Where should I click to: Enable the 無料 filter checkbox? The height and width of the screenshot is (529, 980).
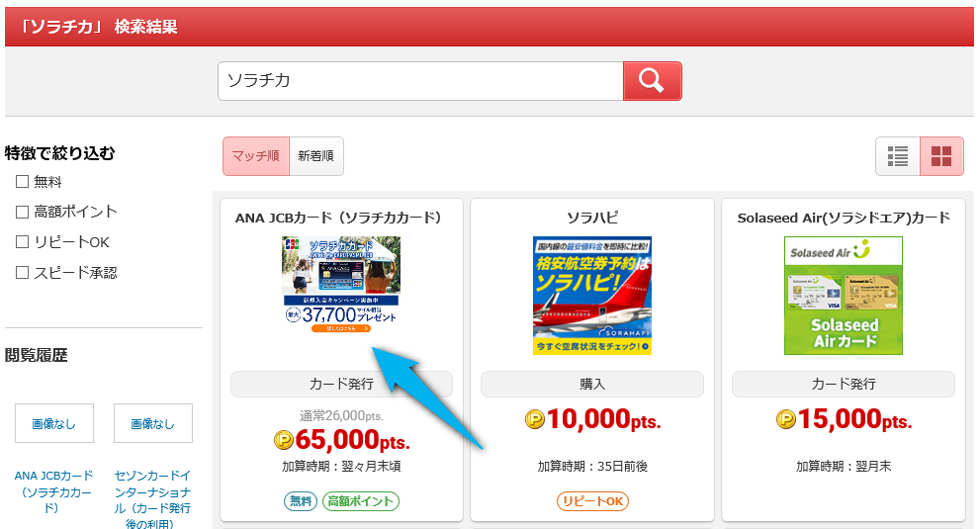pos(22,181)
